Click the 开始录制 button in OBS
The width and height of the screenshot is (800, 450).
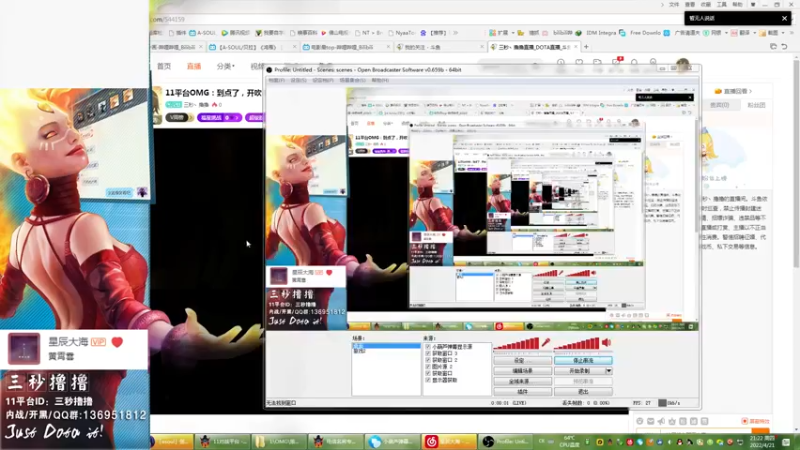[580, 371]
